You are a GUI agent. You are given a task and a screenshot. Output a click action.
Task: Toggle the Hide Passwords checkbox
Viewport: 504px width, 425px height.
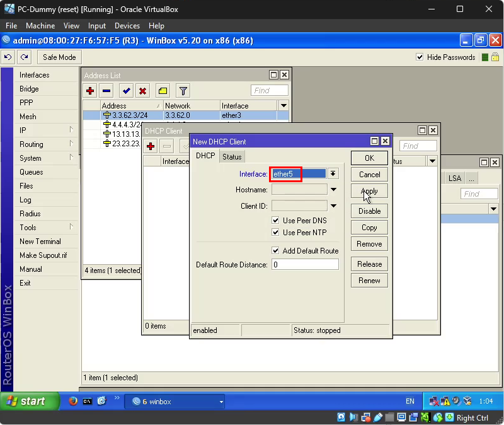pyautogui.click(x=420, y=57)
